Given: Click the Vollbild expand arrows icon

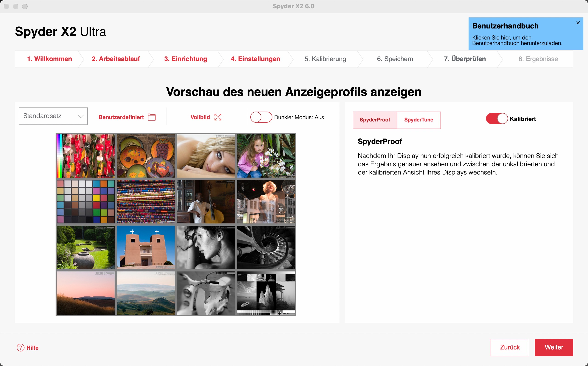Looking at the screenshot, I should tap(218, 117).
